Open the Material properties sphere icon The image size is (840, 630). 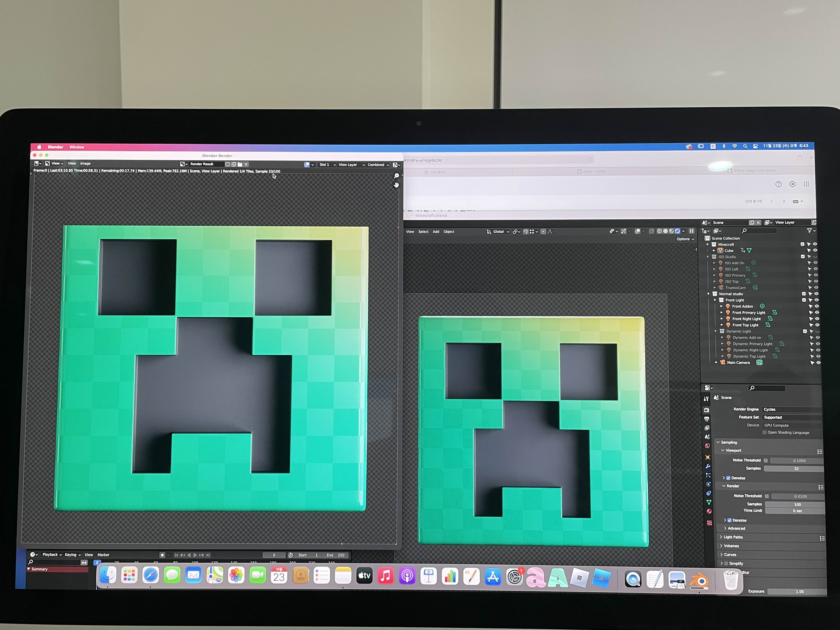(709, 511)
